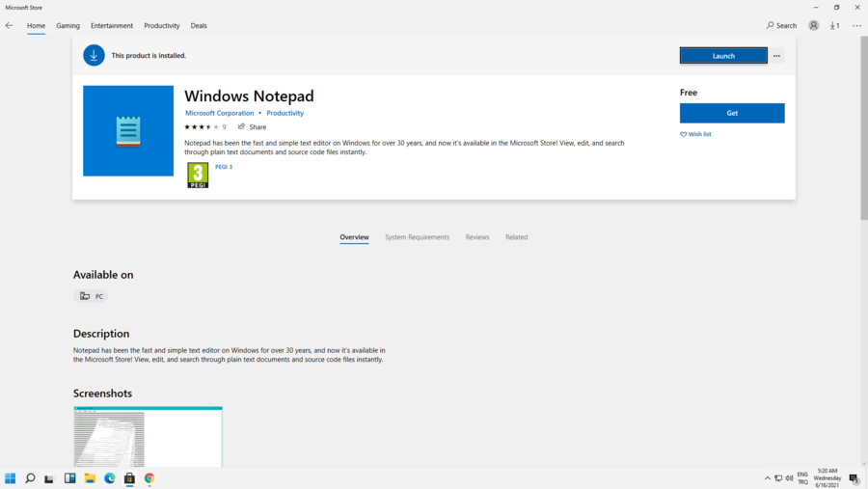Viewport: 868px width, 489px height.
Task: Open the PEGI 3 text link
Action: (x=224, y=167)
